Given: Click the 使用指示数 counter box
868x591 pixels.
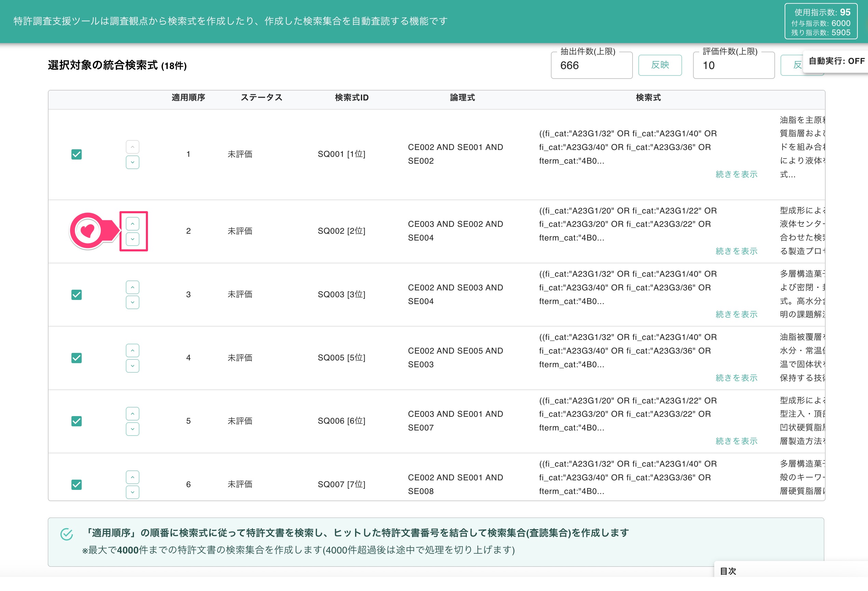Looking at the screenshot, I should click(820, 21).
